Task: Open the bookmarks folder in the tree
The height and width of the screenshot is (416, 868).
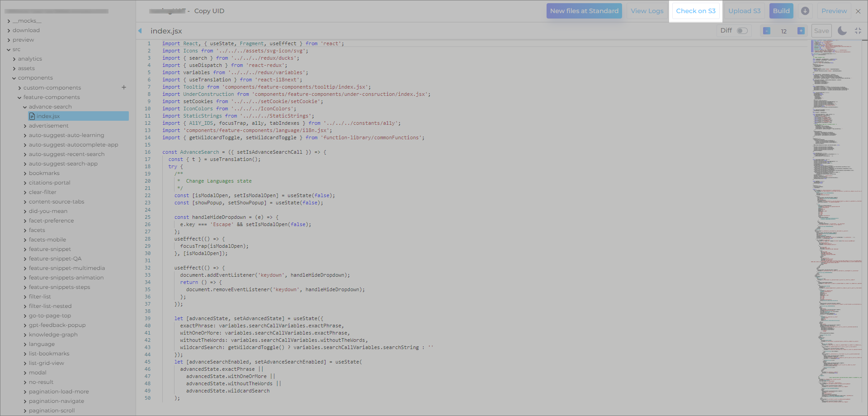Action: coord(44,173)
